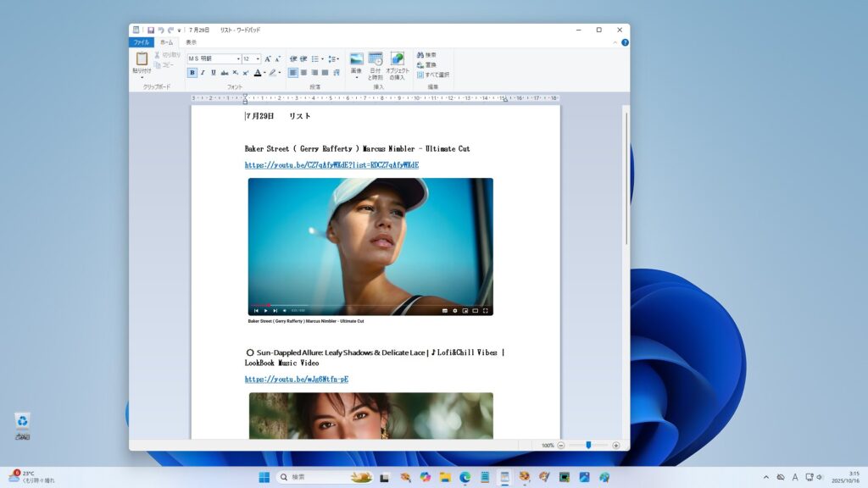Insert date and time (日付と時刻)

point(376,59)
